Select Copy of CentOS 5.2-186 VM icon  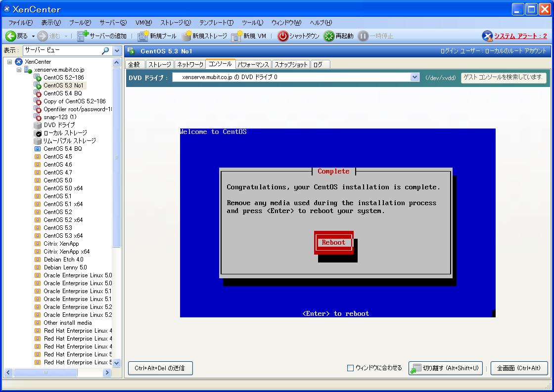tap(38, 101)
